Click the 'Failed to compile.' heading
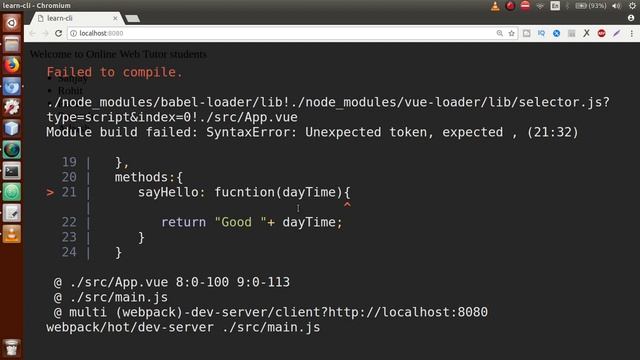This screenshot has width=640, height=360. click(114, 72)
